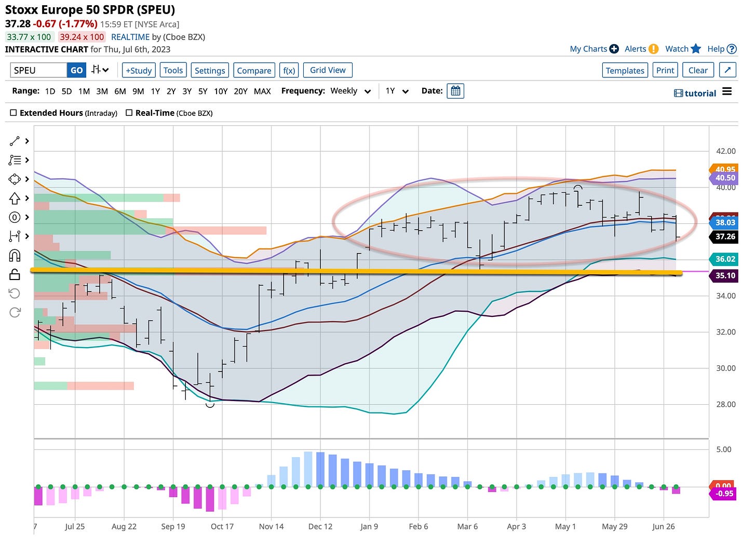Enable the Real-Time Cboe BZX checkbox
The image size is (756, 545).
[129, 113]
